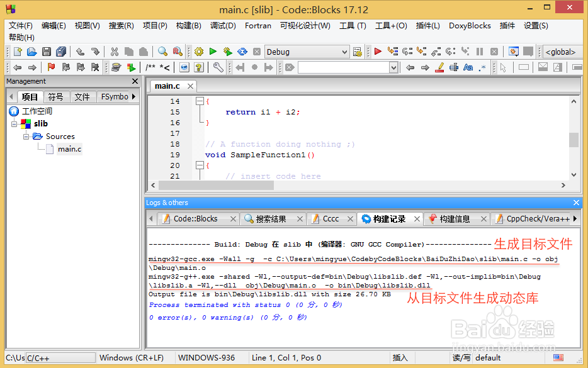
Task: Open the search text combo box arrow
Action: 393,67
